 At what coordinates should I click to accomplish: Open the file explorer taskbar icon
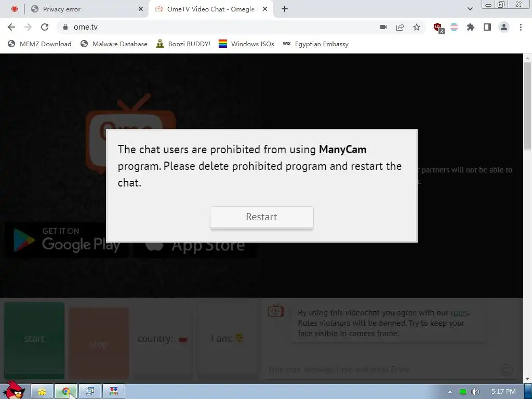(42, 392)
